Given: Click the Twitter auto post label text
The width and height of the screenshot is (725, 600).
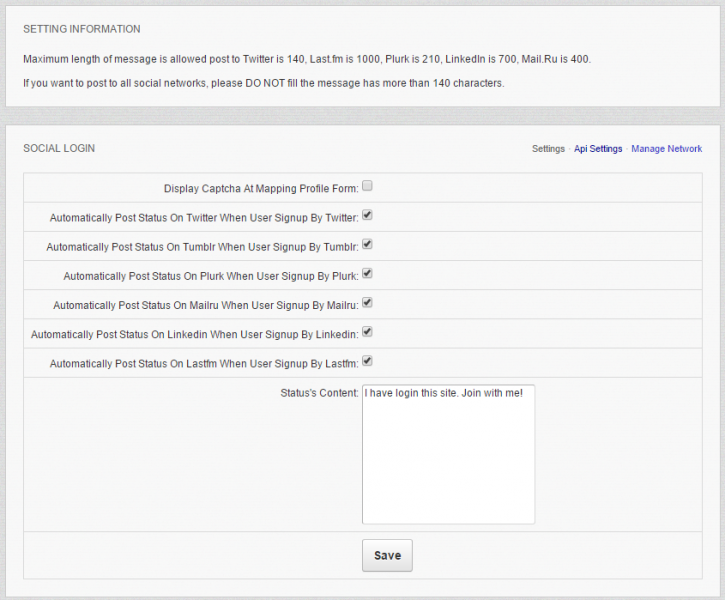Looking at the screenshot, I should pos(204,218).
